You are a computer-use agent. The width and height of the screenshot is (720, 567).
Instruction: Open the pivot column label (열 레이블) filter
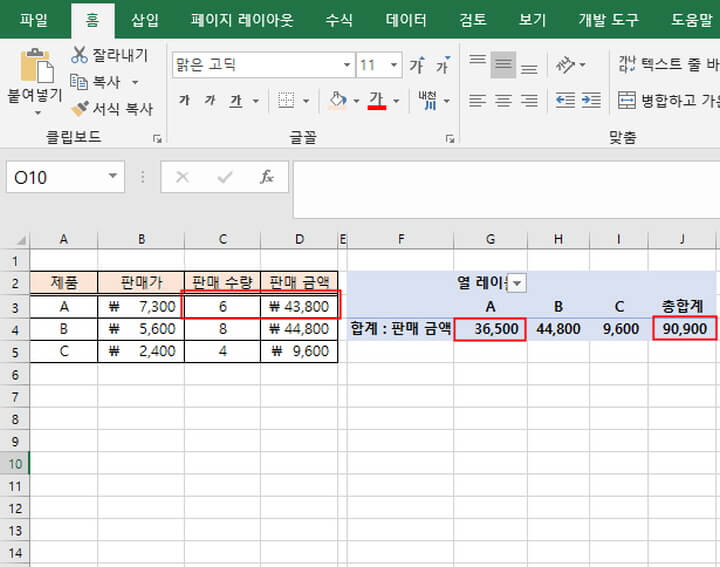click(x=517, y=283)
